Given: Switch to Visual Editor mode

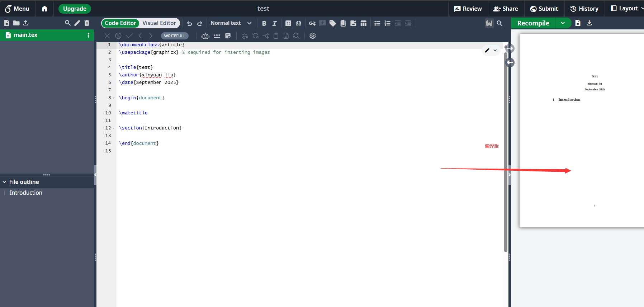Looking at the screenshot, I should point(159,23).
